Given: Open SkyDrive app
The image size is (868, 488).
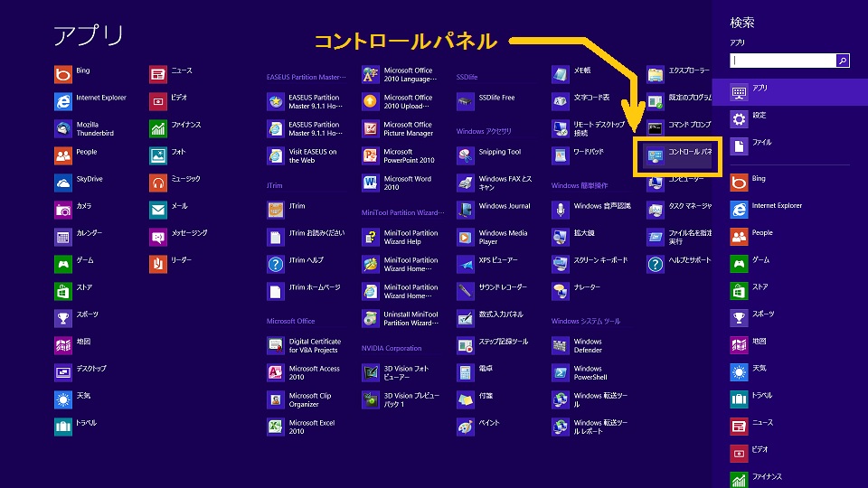Looking at the screenshot, I should pos(79,183).
